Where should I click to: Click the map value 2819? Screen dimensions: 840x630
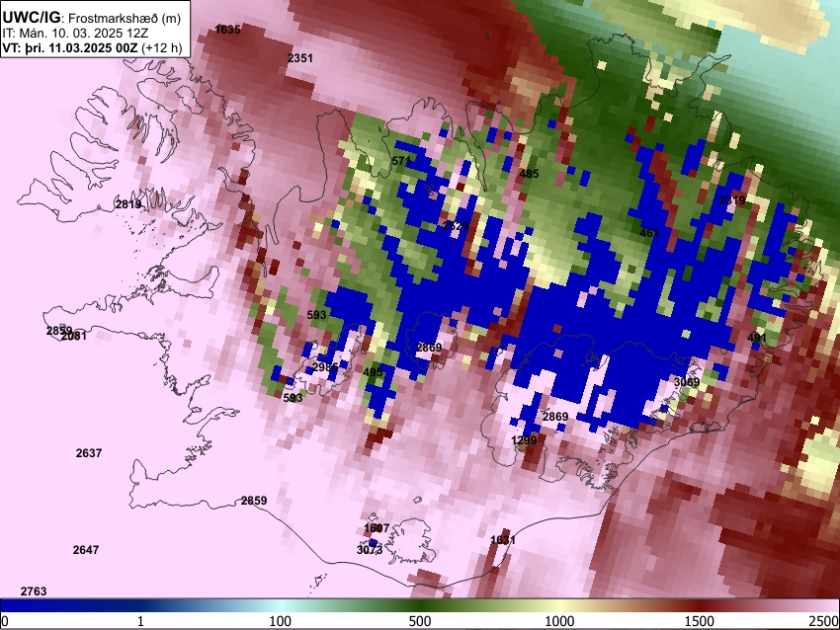[x=128, y=204]
